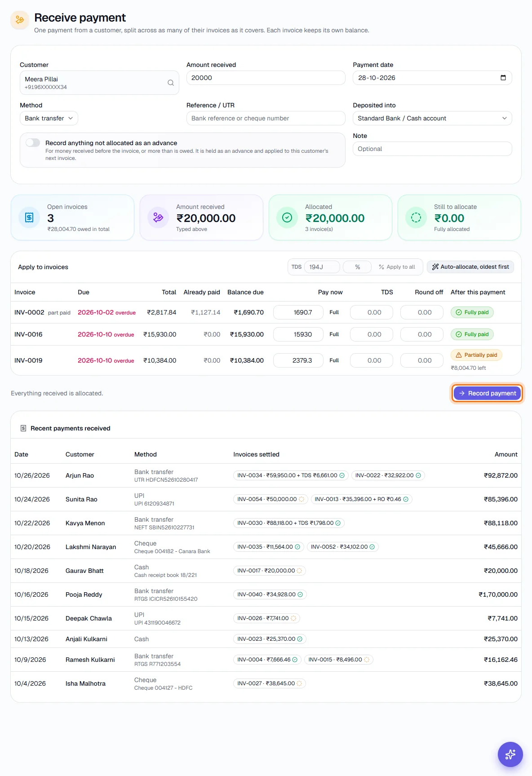Click Full button for INV-0002
This screenshot has width=532, height=776.
(x=334, y=312)
